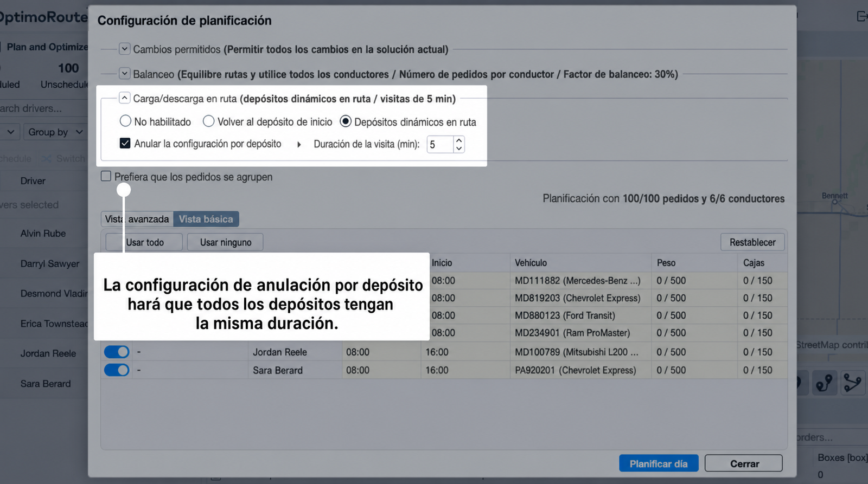
Task: Open the Group by dropdown in background
Action: [x=55, y=132]
